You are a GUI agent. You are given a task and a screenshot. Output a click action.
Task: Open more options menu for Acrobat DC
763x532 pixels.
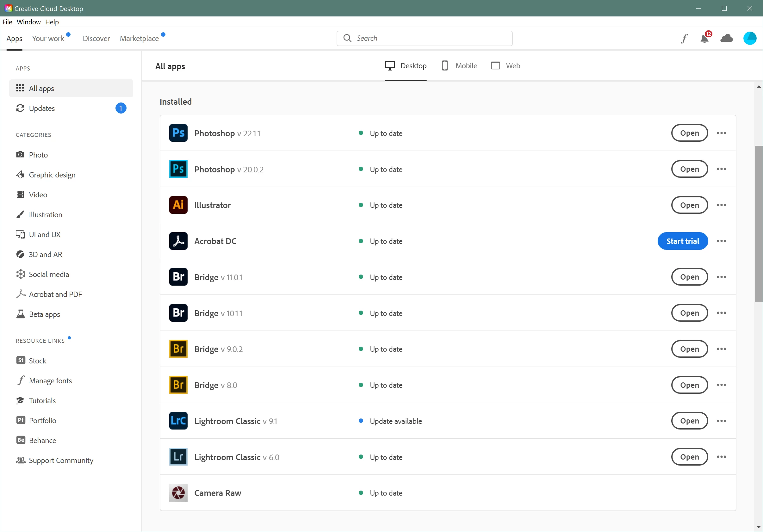[721, 241]
